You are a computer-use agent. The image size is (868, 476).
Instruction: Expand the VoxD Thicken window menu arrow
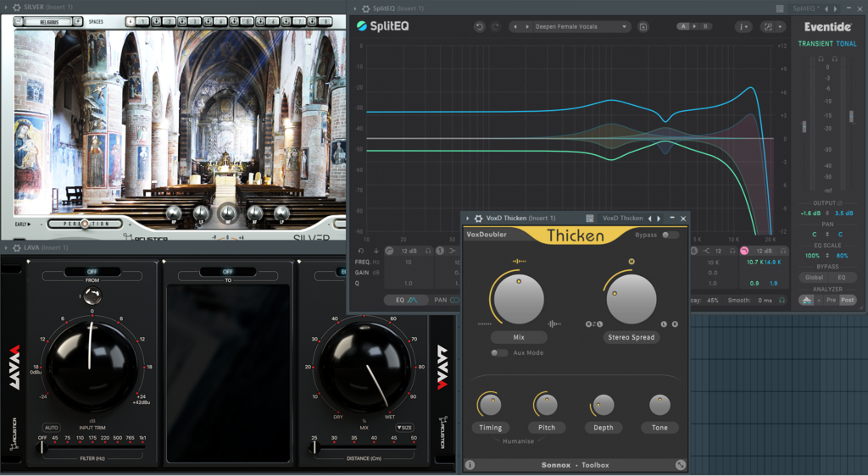tap(468, 219)
